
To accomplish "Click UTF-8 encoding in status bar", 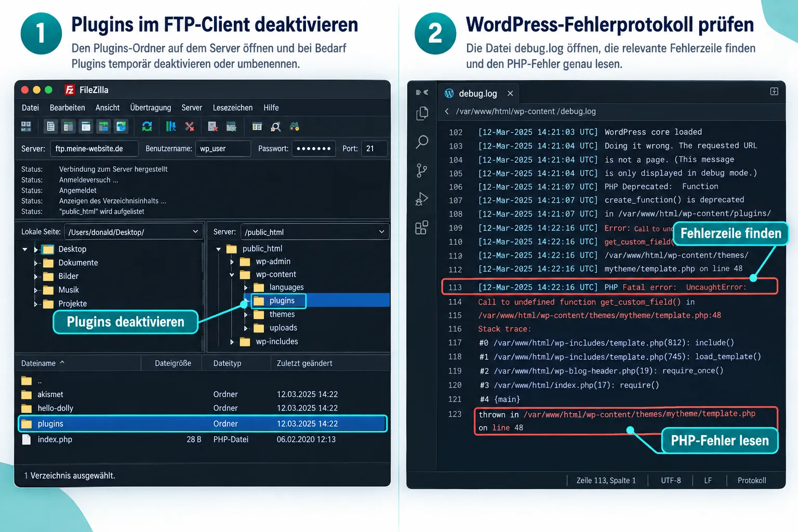I will pos(671,481).
